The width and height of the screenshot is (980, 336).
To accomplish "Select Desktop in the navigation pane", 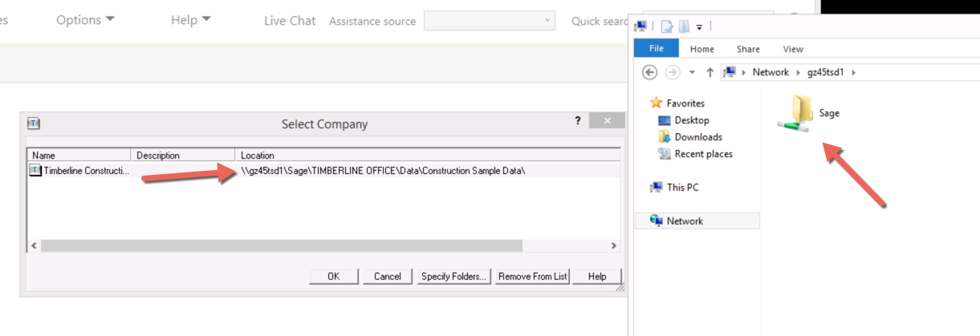I will coord(692,120).
